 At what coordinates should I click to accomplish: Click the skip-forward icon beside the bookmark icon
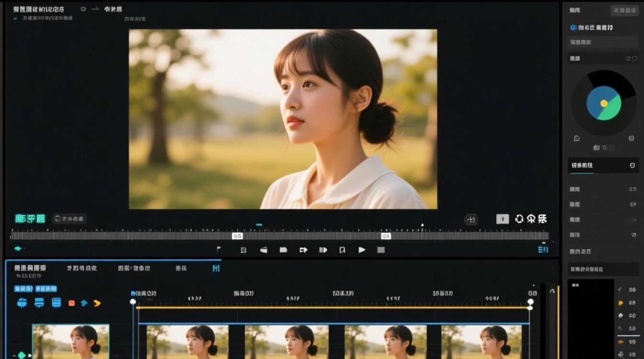click(323, 250)
